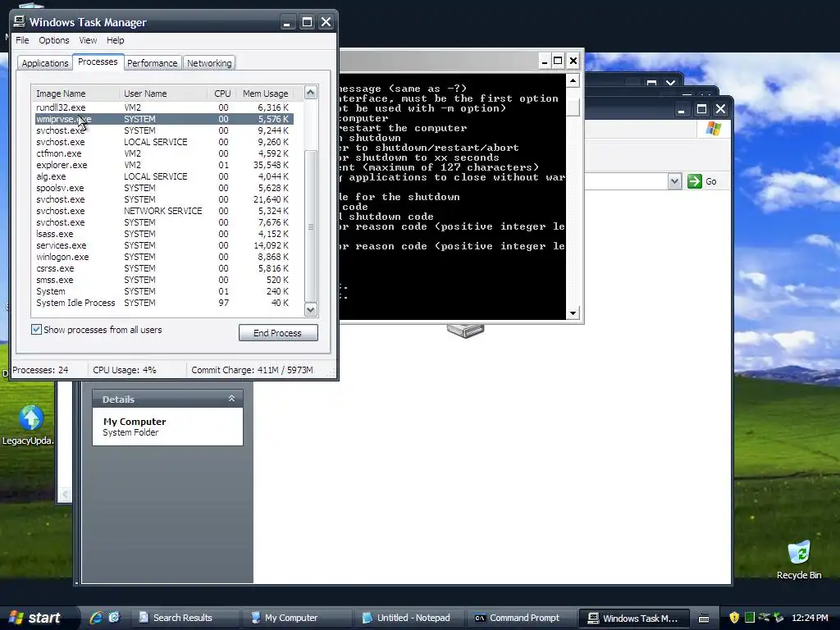
Task: Switch to Command Prompt taskbar button
Action: 522,618
